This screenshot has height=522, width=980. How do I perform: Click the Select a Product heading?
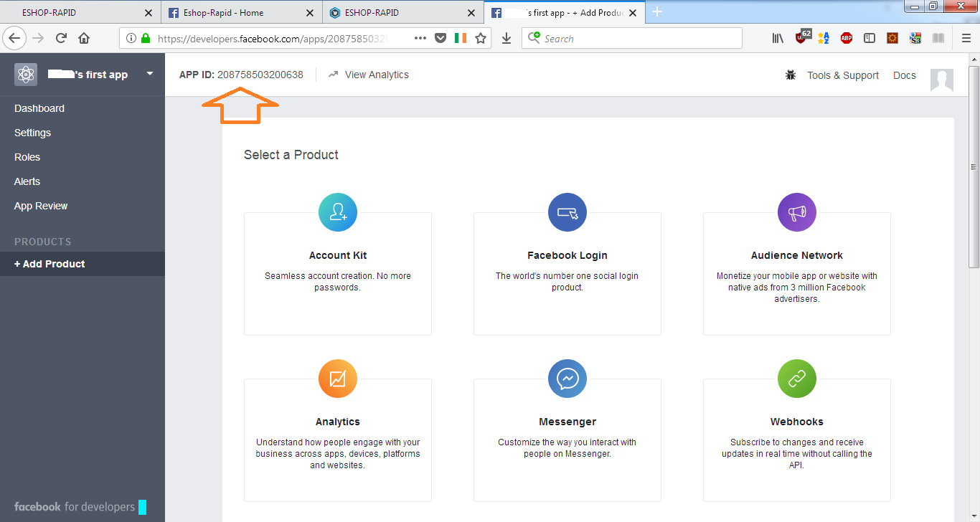pyautogui.click(x=291, y=155)
